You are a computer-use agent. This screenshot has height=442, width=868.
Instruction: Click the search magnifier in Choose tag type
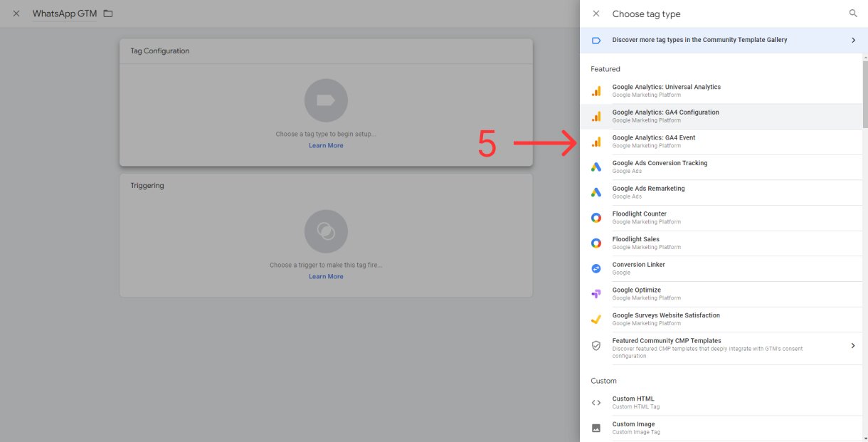tap(853, 14)
